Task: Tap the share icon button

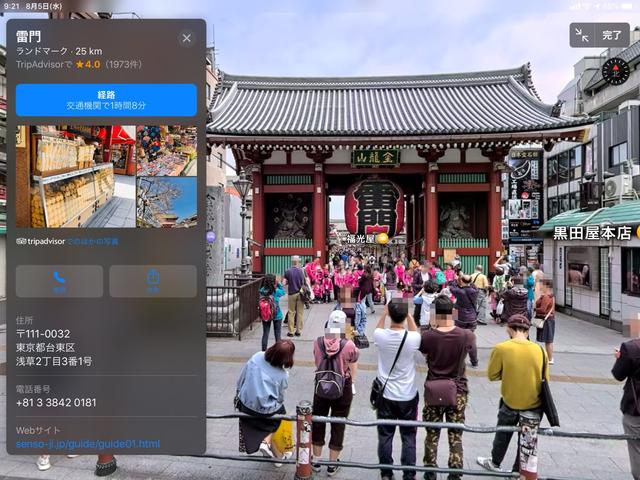Action: coord(153,281)
